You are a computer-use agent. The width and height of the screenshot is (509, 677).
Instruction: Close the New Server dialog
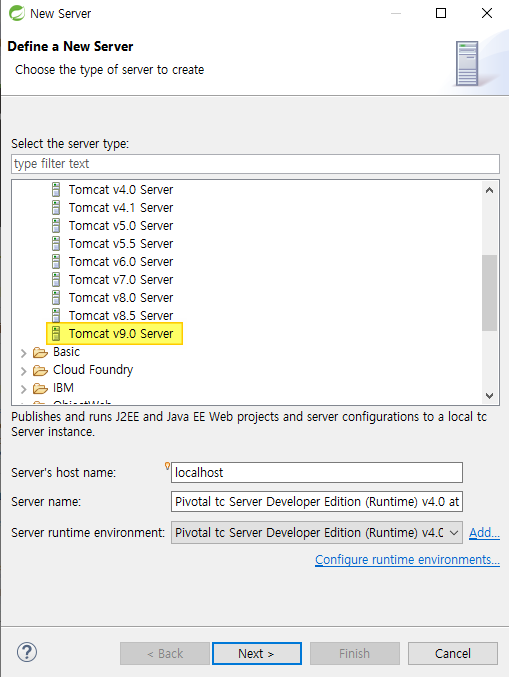click(x=487, y=13)
